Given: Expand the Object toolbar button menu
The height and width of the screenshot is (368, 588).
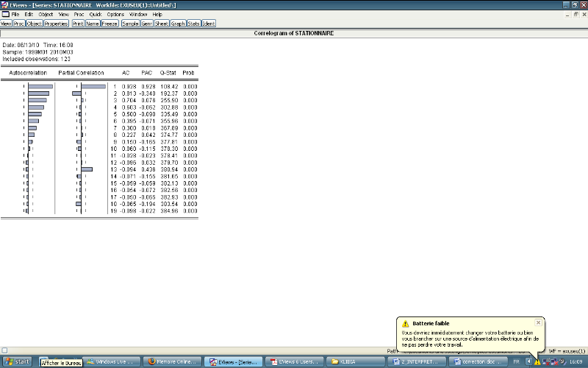Looking at the screenshot, I should (34, 24).
